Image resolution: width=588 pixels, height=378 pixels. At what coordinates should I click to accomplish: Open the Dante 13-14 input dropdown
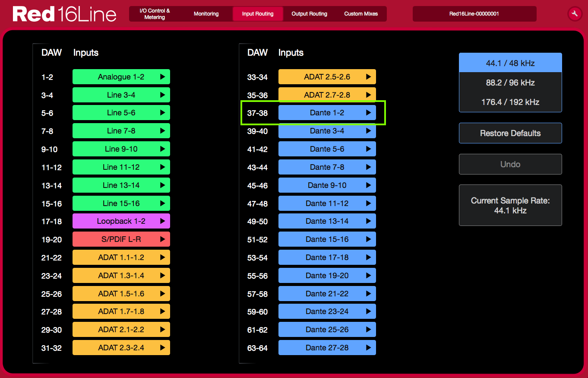pyautogui.click(x=327, y=221)
